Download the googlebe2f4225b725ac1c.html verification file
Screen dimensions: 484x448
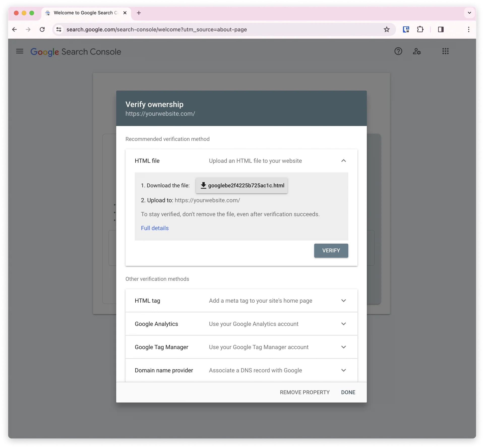241,185
